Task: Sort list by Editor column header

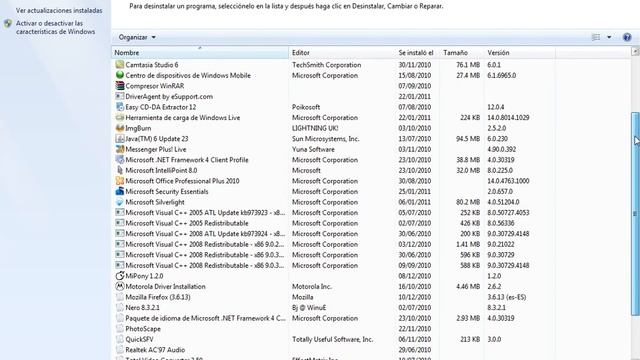Action: (342, 53)
